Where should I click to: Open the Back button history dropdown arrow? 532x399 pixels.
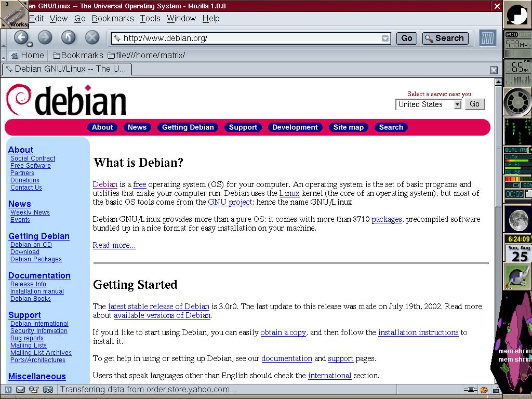[30, 44]
